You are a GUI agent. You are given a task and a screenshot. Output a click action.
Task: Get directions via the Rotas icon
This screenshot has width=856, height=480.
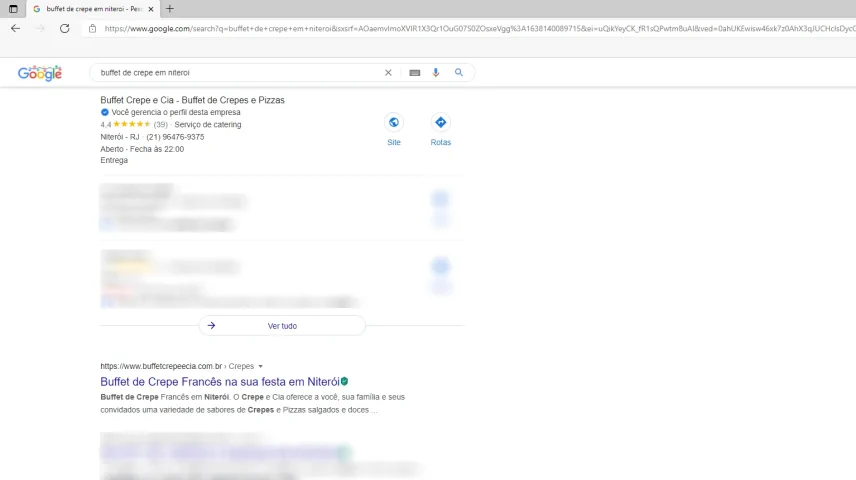(440, 123)
